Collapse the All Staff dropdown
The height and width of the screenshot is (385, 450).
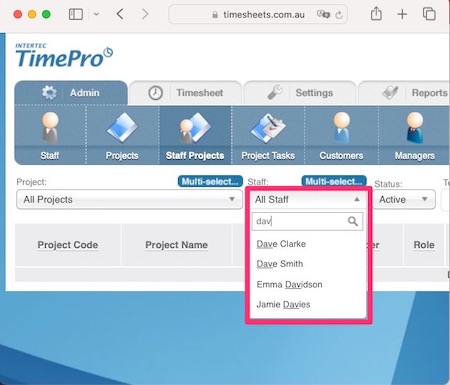point(308,199)
